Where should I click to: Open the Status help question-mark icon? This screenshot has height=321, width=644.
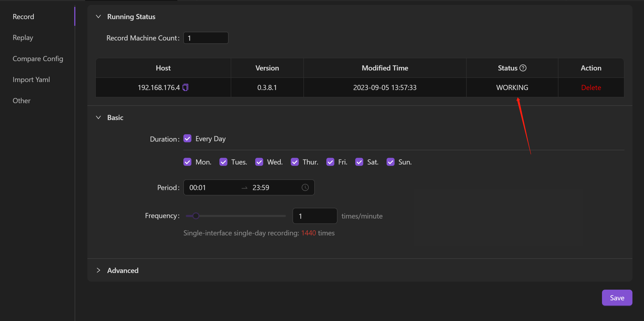tap(523, 68)
